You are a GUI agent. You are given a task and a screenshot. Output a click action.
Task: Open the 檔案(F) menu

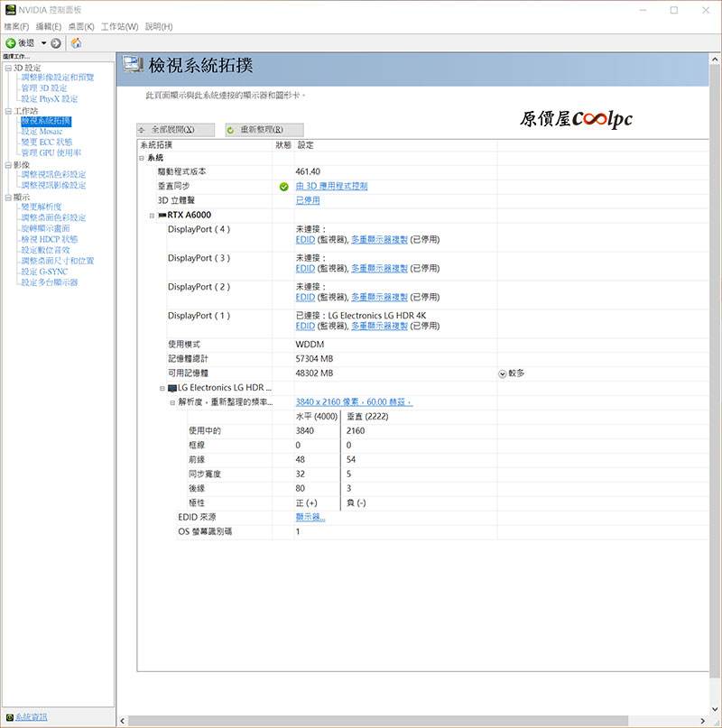(x=16, y=26)
